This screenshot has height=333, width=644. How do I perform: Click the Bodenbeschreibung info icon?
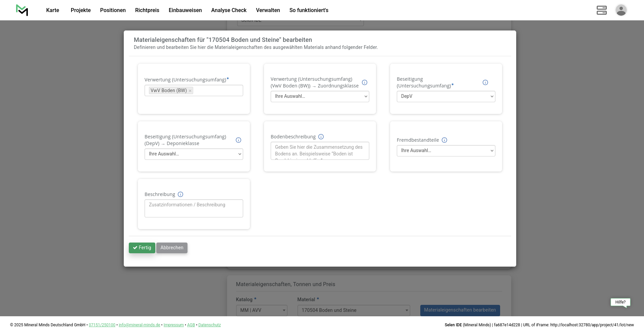point(321,137)
